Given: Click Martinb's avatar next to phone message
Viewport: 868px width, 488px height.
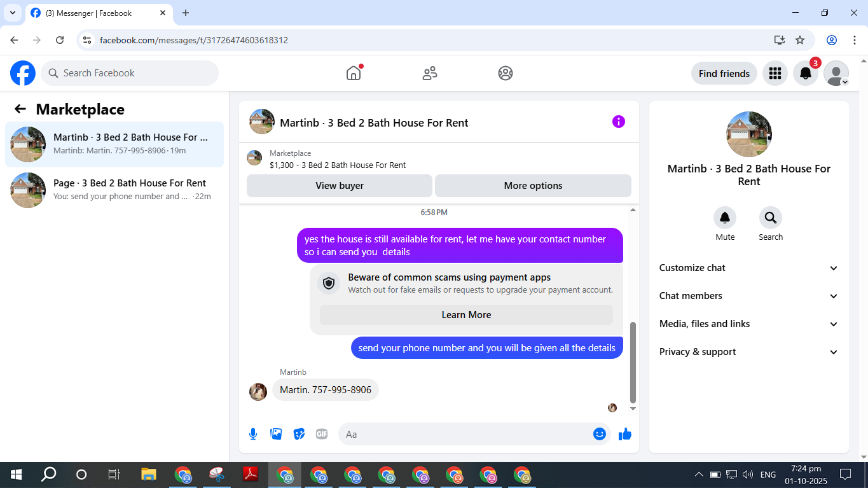Looking at the screenshot, I should click(258, 392).
